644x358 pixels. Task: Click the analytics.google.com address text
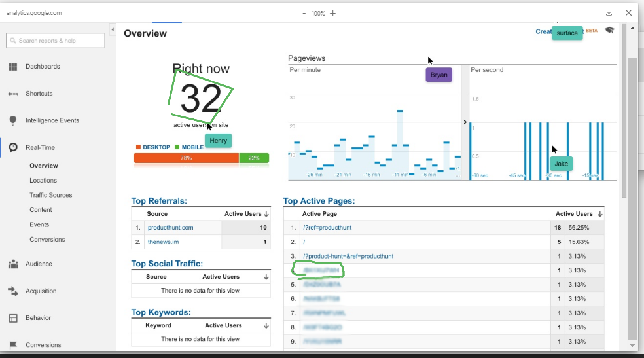(34, 13)
